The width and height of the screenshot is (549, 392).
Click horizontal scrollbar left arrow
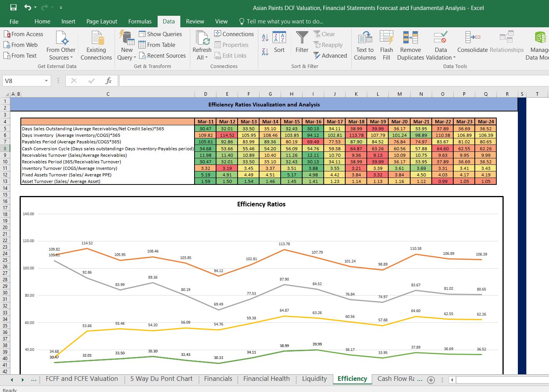point(452,380)
